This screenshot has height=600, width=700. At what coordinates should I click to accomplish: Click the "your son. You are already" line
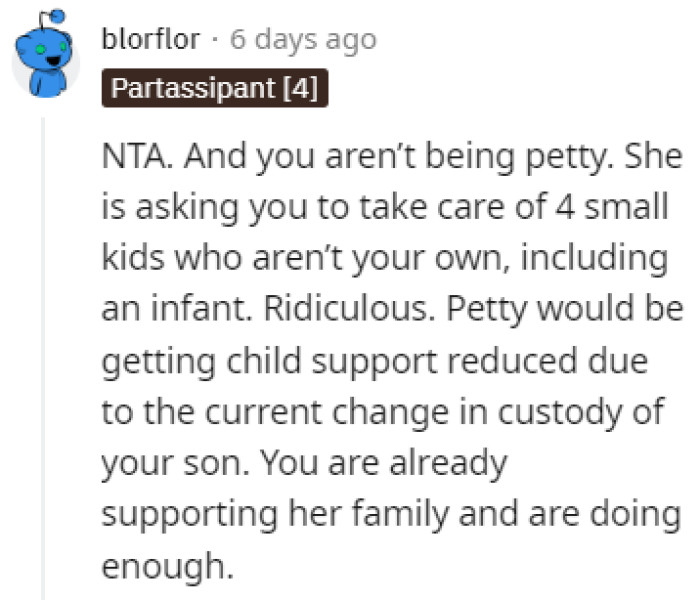(304, 464)
